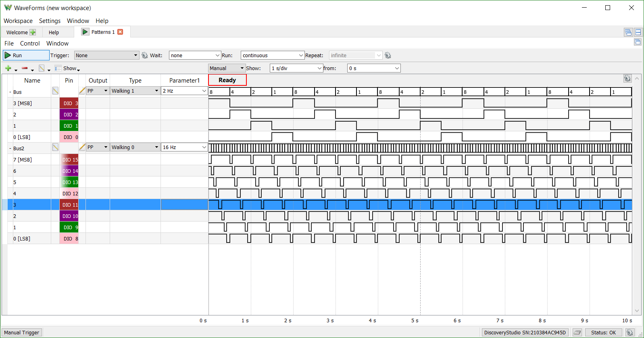Click the pencil edit icon in Bus row

[82, 91]
